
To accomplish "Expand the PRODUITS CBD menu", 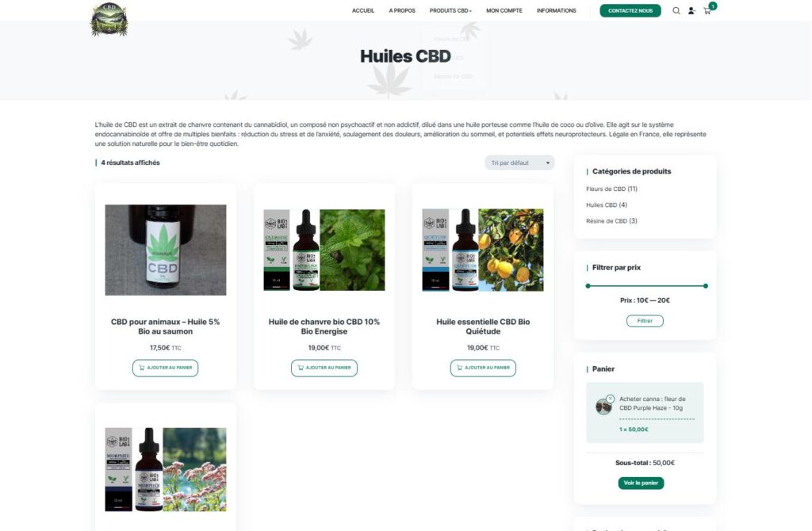I will pyautogui.click(x=450, y=11).
